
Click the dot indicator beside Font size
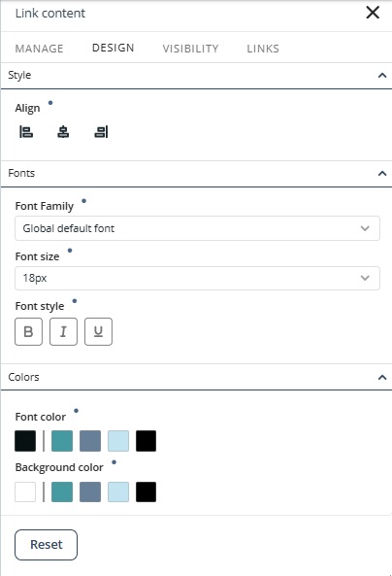click(70, 251)
